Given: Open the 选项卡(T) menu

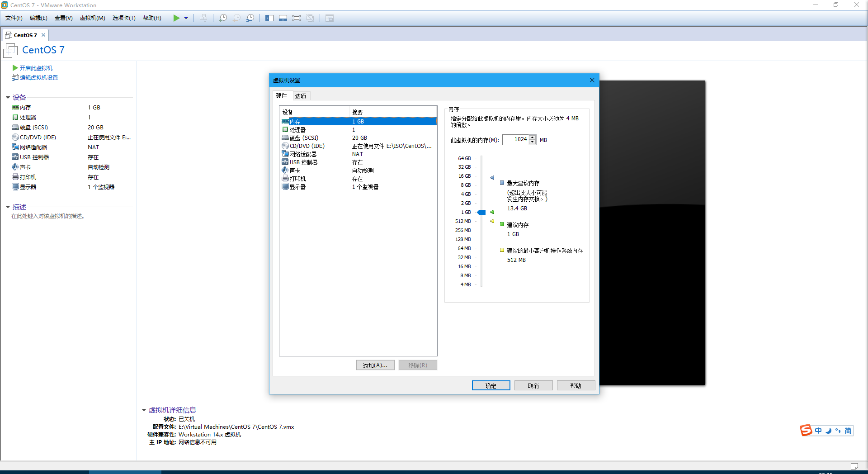Looking at the screenshot, I should coord(124,18).
